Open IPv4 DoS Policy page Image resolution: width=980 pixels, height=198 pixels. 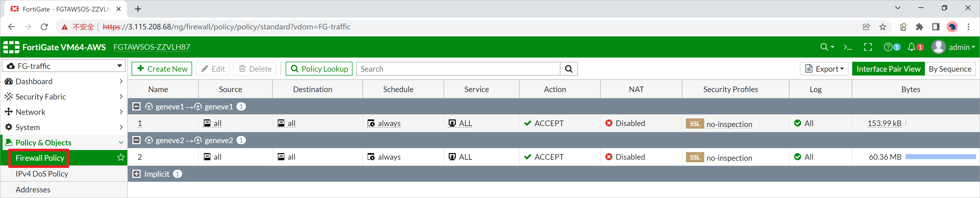[42, 174]
